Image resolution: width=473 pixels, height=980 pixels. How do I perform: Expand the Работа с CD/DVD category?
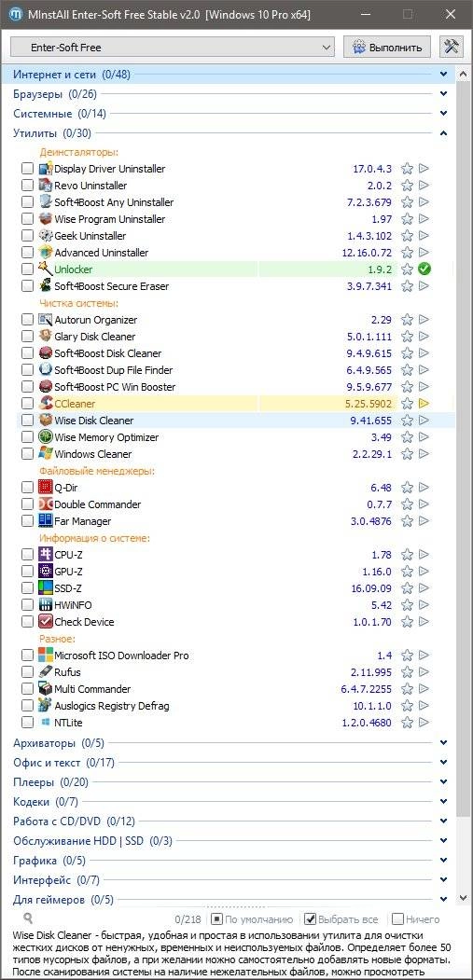pyautogui.click(x=443, y=821)
